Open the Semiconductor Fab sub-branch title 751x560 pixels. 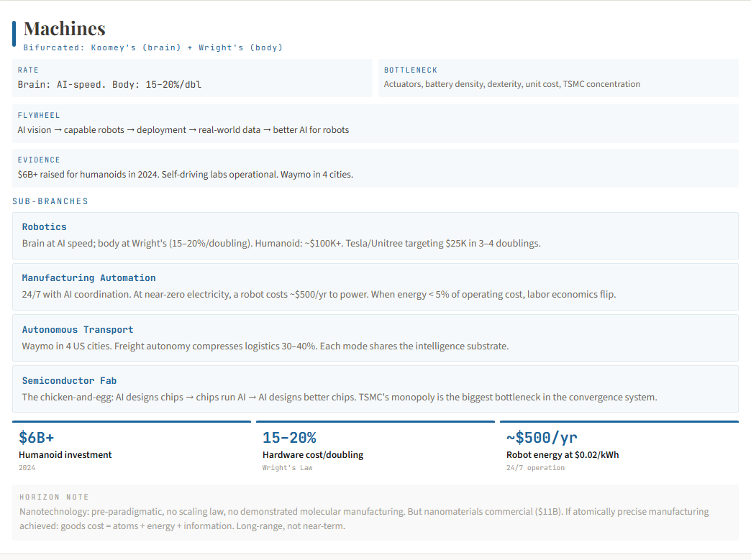tap(70, 381)
